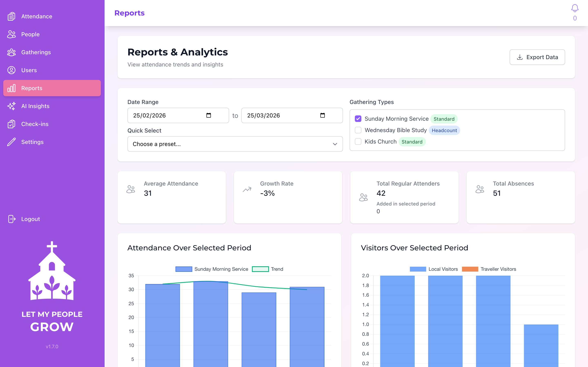Open Users via the profile icon
The width and height of the screenshot is (588, 367).
pyautogui.click(x=11, y=70)
